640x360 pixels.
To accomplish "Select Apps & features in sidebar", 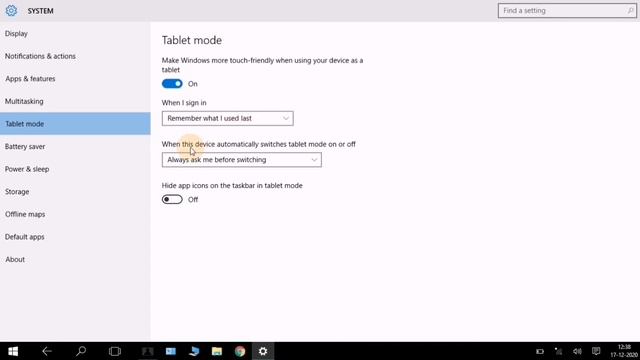I will [75, 79].
